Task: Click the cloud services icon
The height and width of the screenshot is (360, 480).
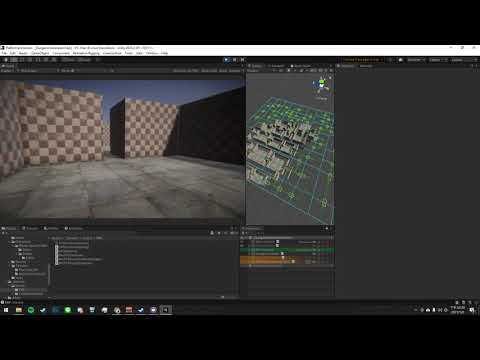Action: coord(401,60)
